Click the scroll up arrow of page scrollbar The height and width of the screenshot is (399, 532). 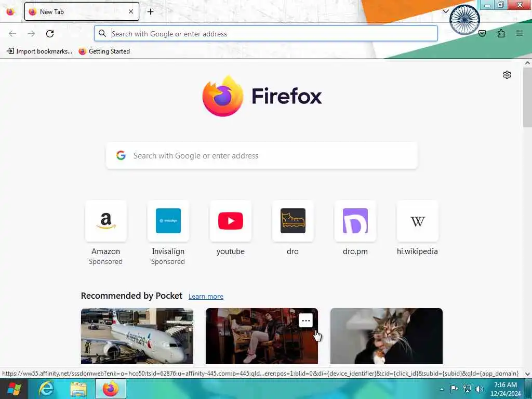pos(527,63)
